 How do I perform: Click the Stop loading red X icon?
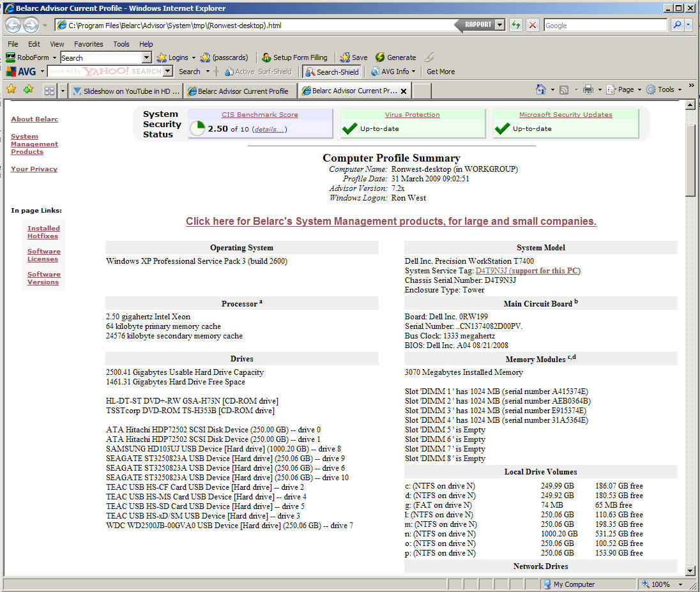pos(532,26)
